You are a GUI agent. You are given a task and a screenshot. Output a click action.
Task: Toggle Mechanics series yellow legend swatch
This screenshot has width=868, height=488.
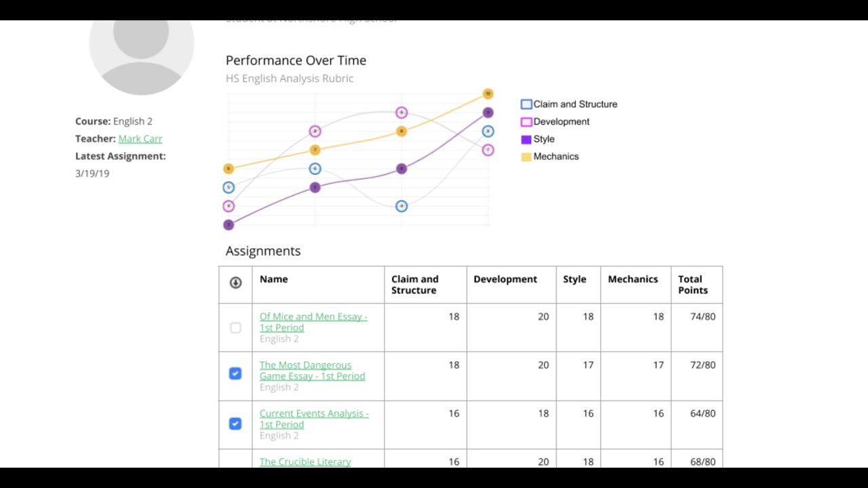pyautogui.click(x=526, y=157)
